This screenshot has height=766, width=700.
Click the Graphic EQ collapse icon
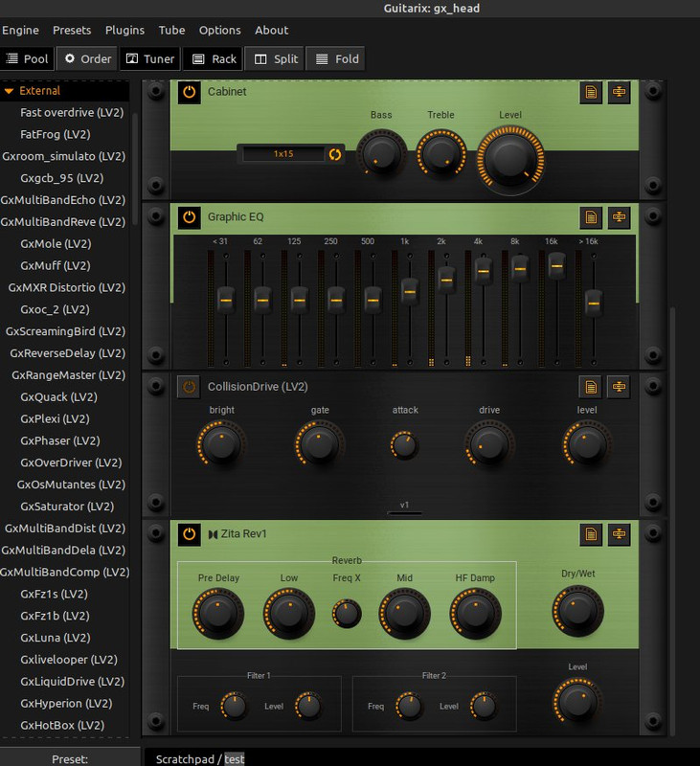pyautogui.click(x=619, y=217)
